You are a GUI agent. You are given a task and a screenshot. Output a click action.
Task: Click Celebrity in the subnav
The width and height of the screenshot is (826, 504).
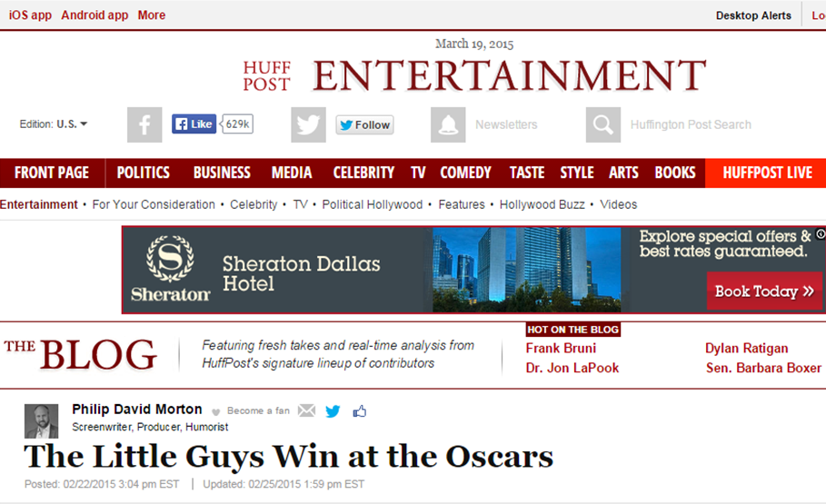(x=254, y=204)
